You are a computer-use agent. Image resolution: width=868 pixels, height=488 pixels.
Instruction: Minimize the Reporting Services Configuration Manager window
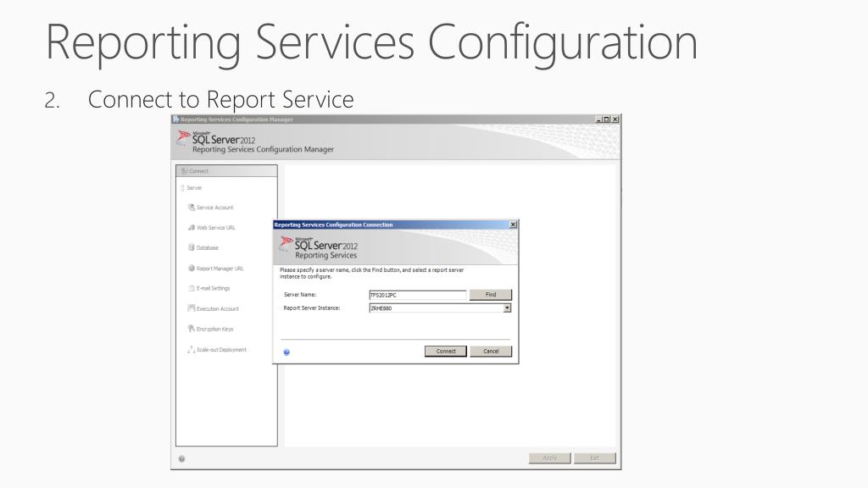click(598, 119)
